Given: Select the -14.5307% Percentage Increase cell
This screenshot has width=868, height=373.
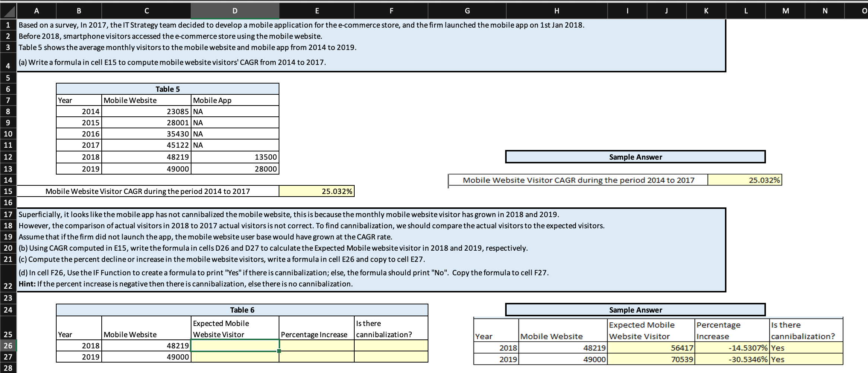Looking at the screenshot, I should pos(732,348).
